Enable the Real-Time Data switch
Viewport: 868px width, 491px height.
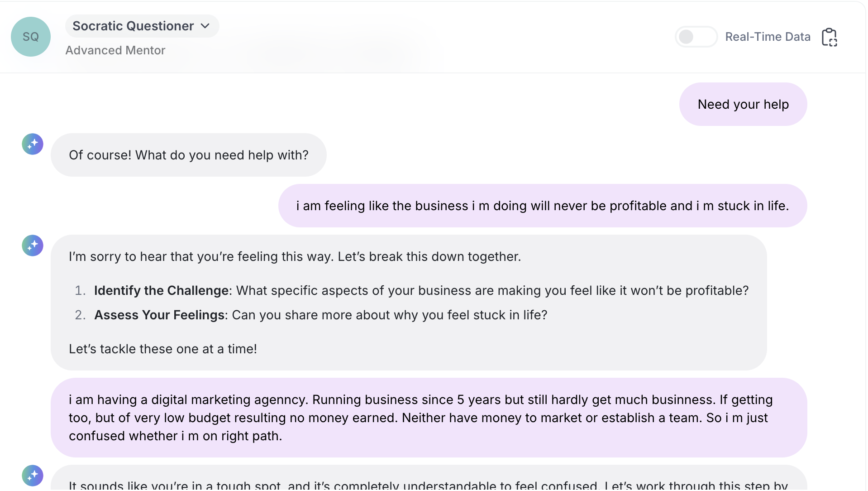(x=696, y=37)
